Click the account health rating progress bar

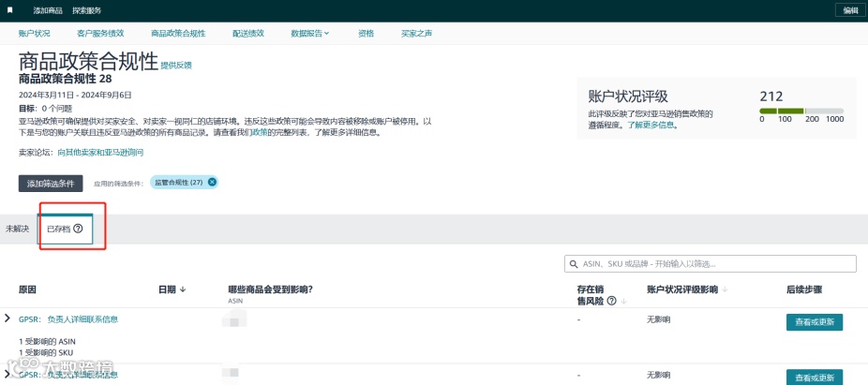(x=801, y=111)
